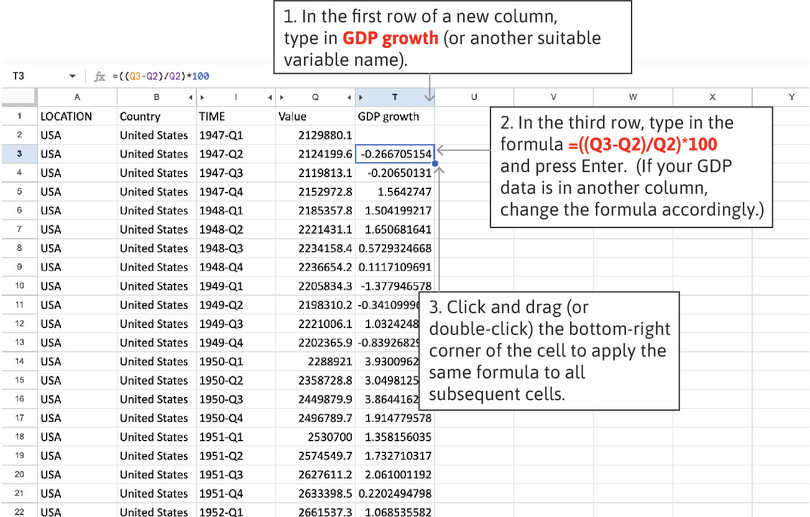Viewport: 810px width, 517px height.
Task: Click the TIME header cell
Action: point(236,116)
